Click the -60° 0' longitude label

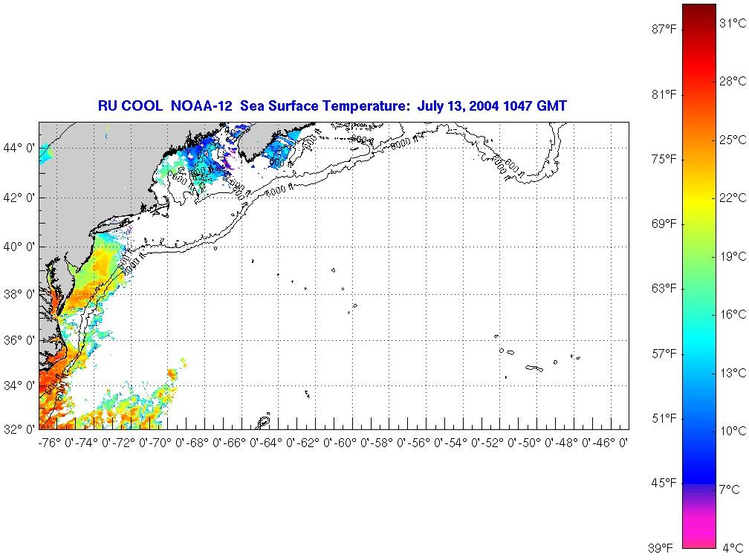pos(351,443)
